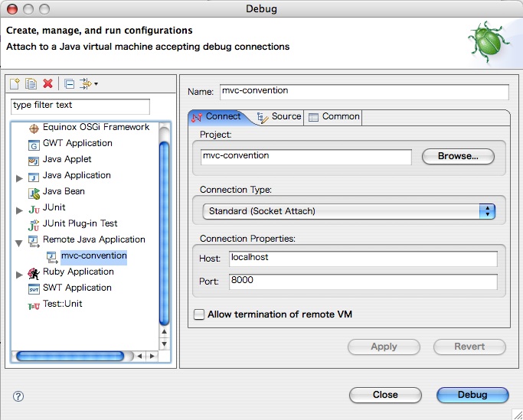Collapse the Remote Java Application node

coord(20,241)
